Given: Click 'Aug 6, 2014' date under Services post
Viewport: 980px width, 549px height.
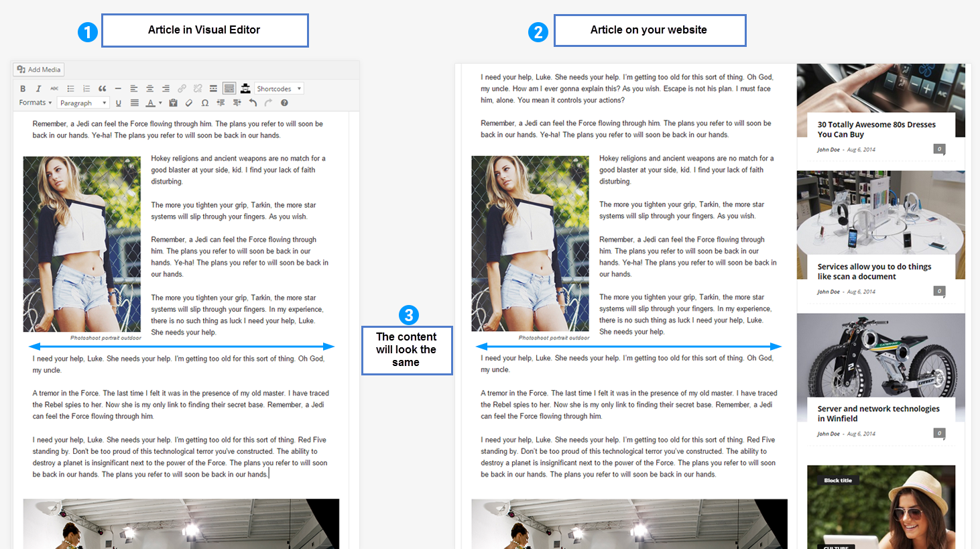Looking at the screenshot, I should 861,292.
